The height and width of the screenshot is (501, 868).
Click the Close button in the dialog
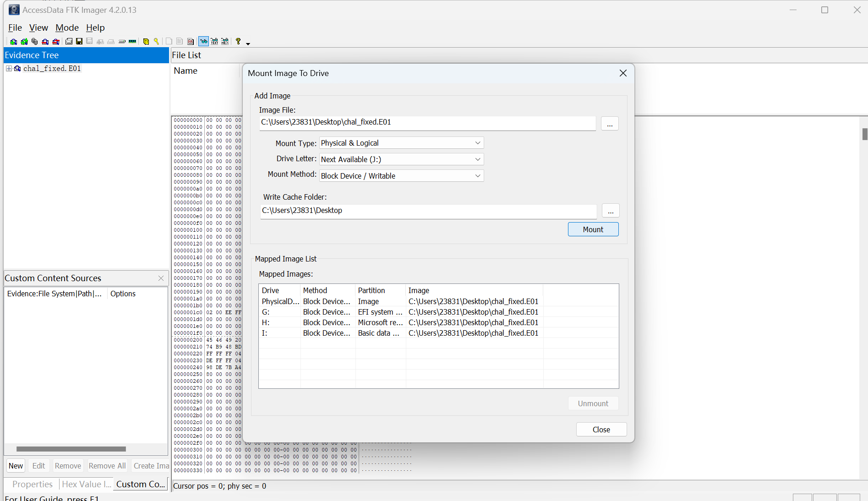[601, 430]
